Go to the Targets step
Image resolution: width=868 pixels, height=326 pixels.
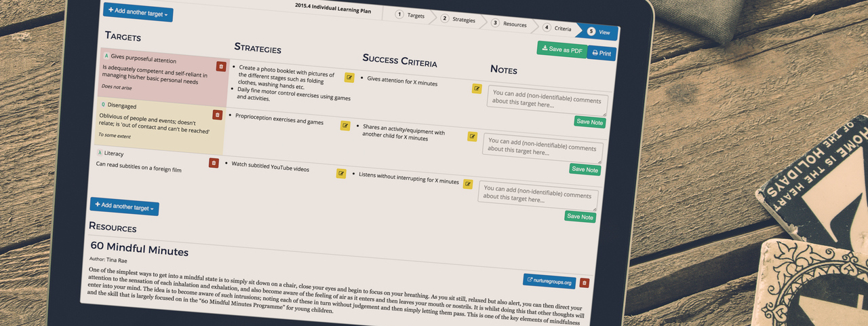coord(410,14)
